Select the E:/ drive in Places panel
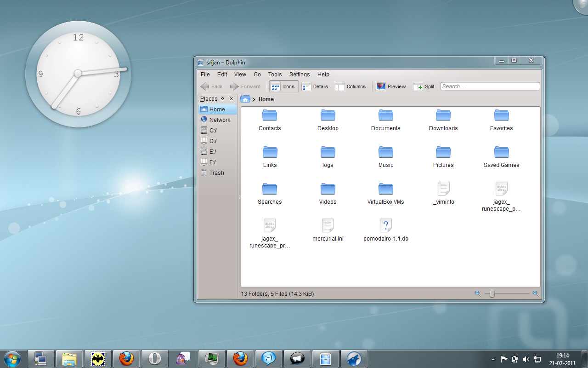 [212, 151]
